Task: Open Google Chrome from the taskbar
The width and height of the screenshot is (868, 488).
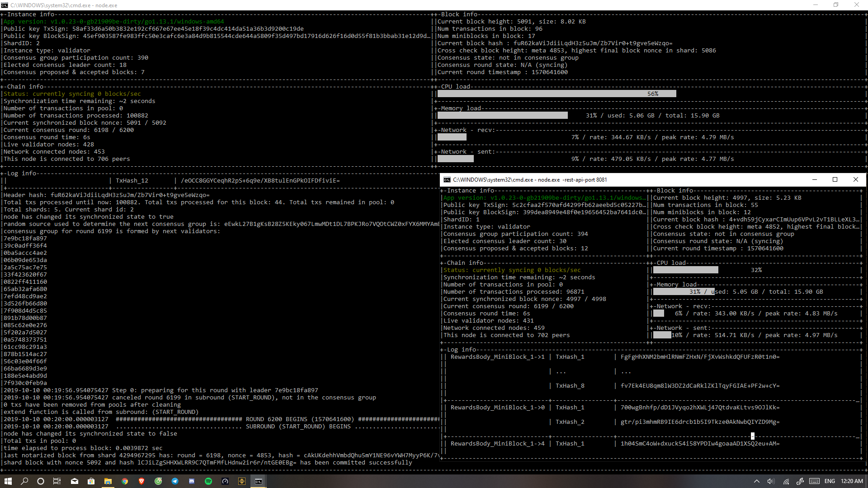Action: tap(125, 481)
